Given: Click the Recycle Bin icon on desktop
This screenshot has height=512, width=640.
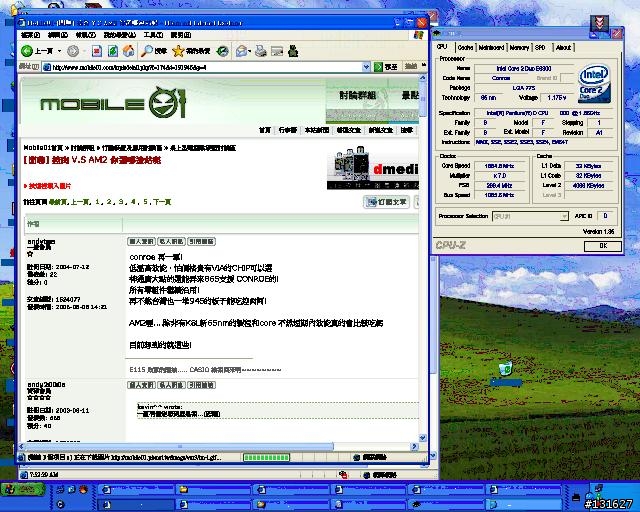Looking at the screenshot, I should click(x=506, y=369).
